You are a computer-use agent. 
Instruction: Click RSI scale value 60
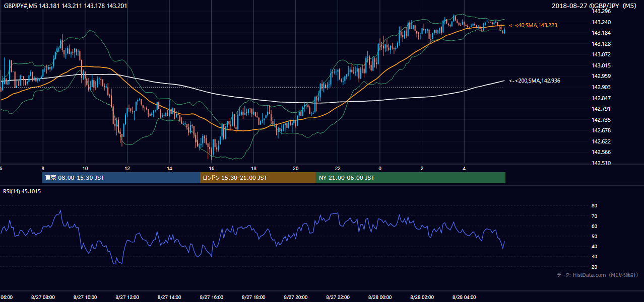[x=594, y=226]
